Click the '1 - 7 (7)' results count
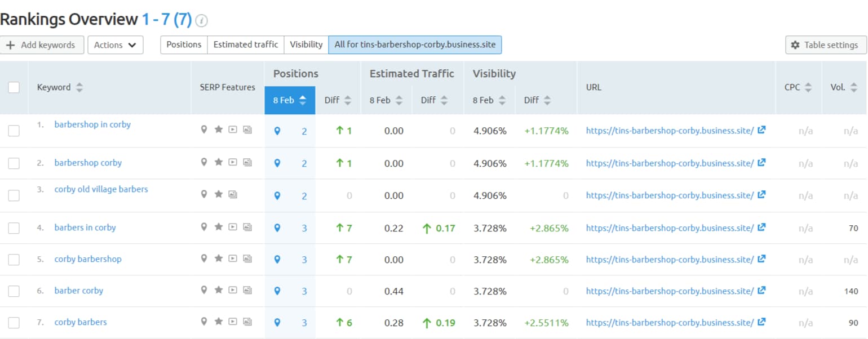The width and height of the screenshot is (868, 339). click(167, 19)
